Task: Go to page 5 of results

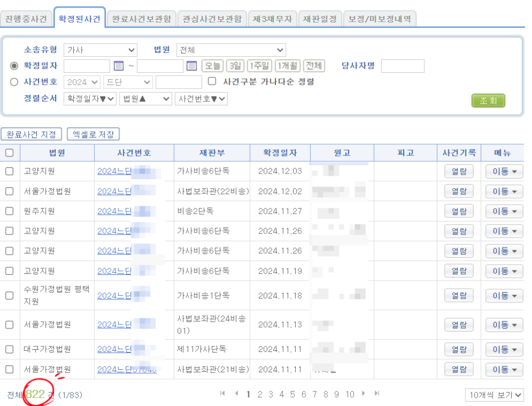Action: [292, 394]
